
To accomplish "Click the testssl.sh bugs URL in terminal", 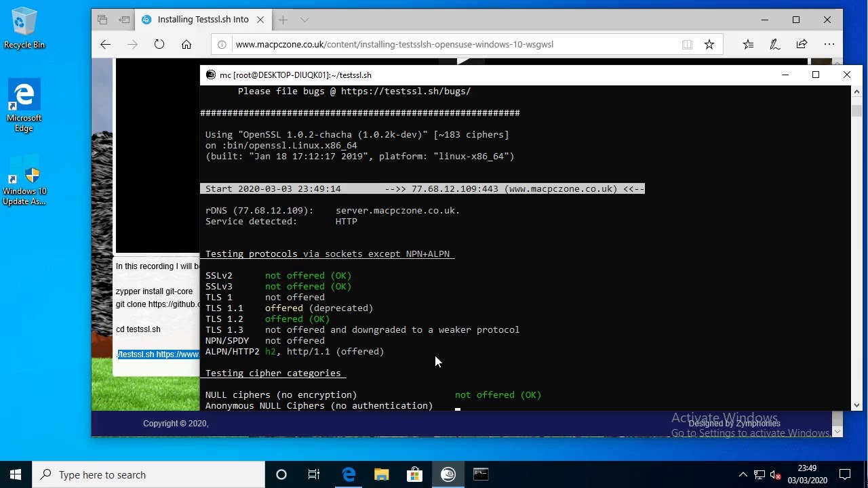I will [x=406, y=91].
